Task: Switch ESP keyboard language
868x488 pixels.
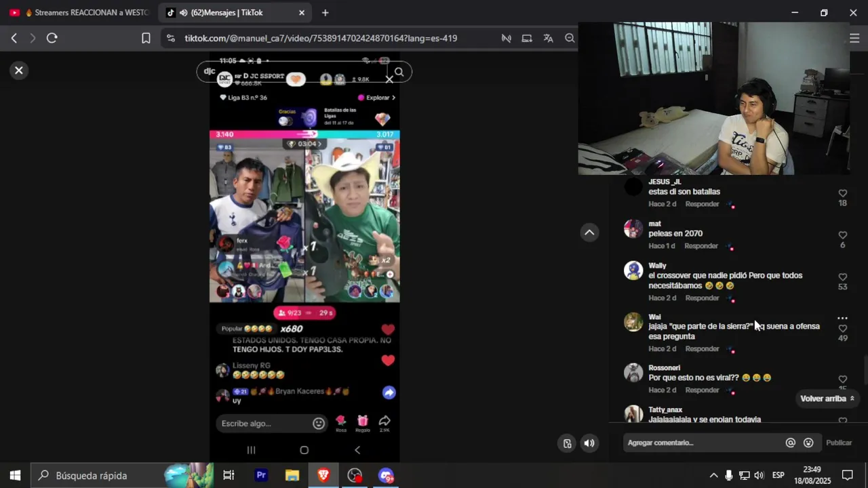Action: click(x=778, y=475)
